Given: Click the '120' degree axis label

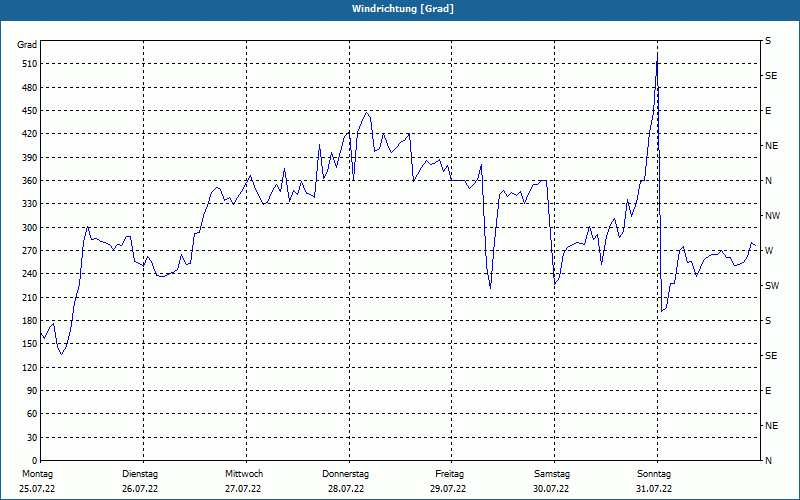Looking at the screenshot, I should pyautogui.click(x=29, y=367).
